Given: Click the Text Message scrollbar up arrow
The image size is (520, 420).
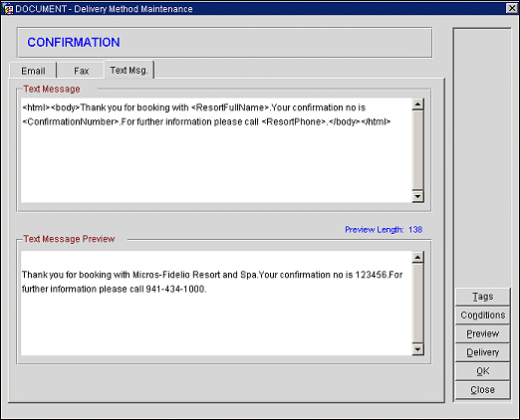Looking at the screenshot, I should [x=417, y=105].
